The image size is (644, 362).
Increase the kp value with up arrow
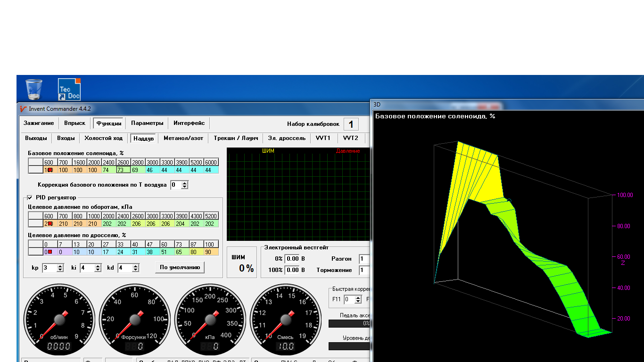(x=60, y=266)
